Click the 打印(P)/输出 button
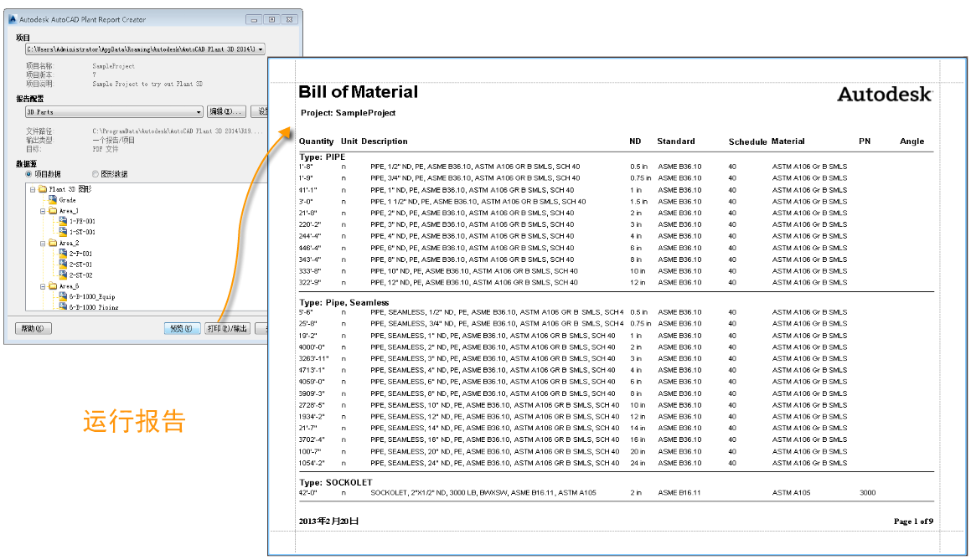 pos(227,329)
